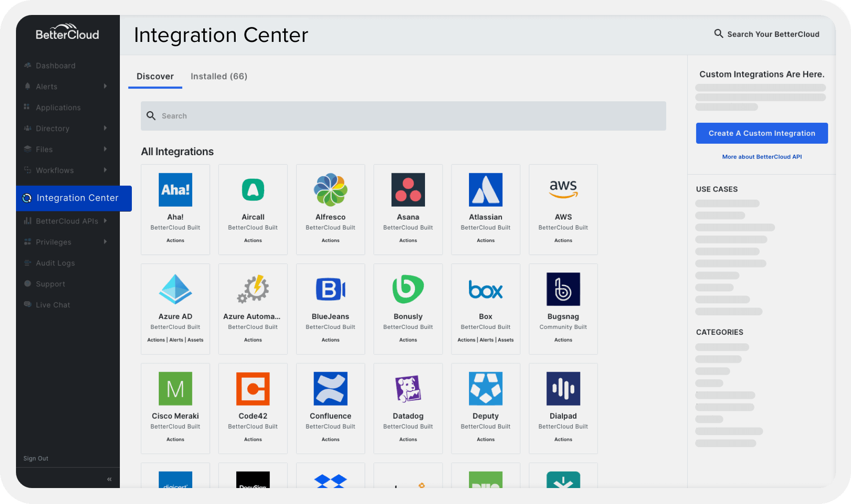Open the Aha! integration icon

(175, 190)
